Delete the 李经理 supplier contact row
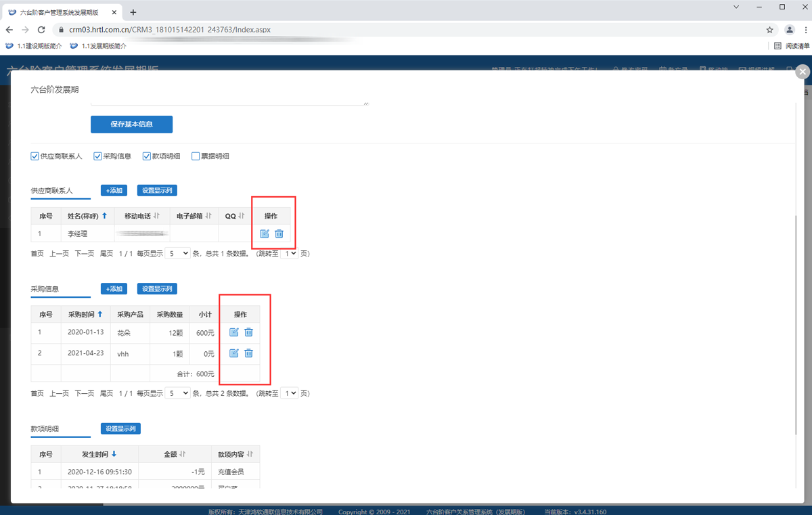 coord(279,233)
